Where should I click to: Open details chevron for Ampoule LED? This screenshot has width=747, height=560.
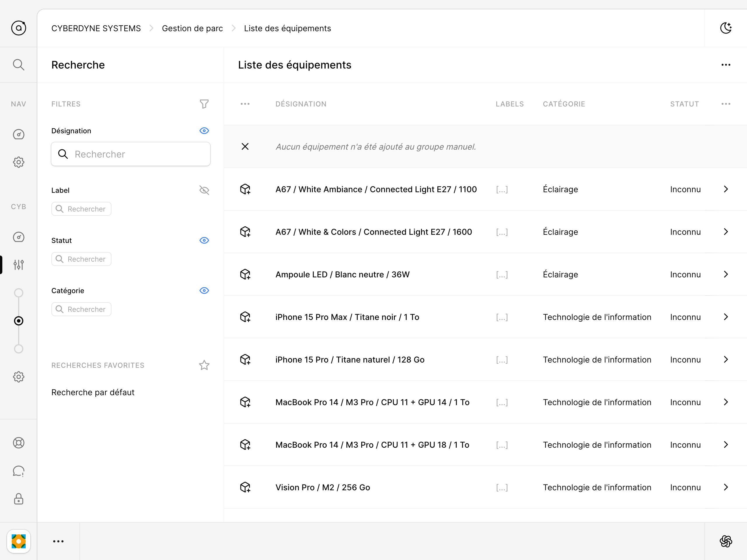coord(726,274)
